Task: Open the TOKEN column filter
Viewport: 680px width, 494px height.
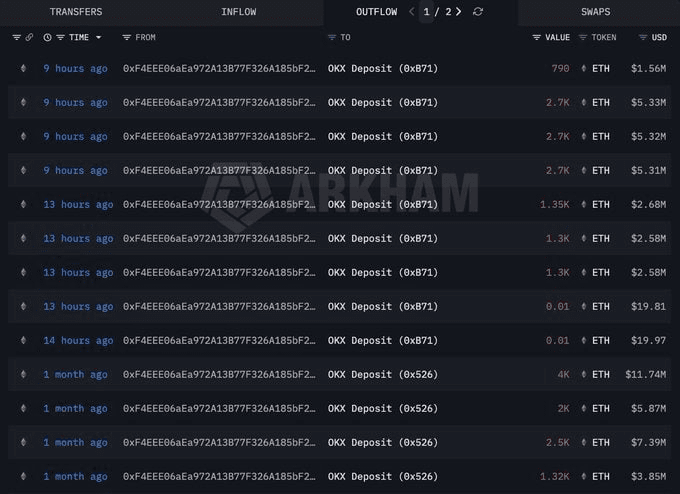Action: pos(583,37)
